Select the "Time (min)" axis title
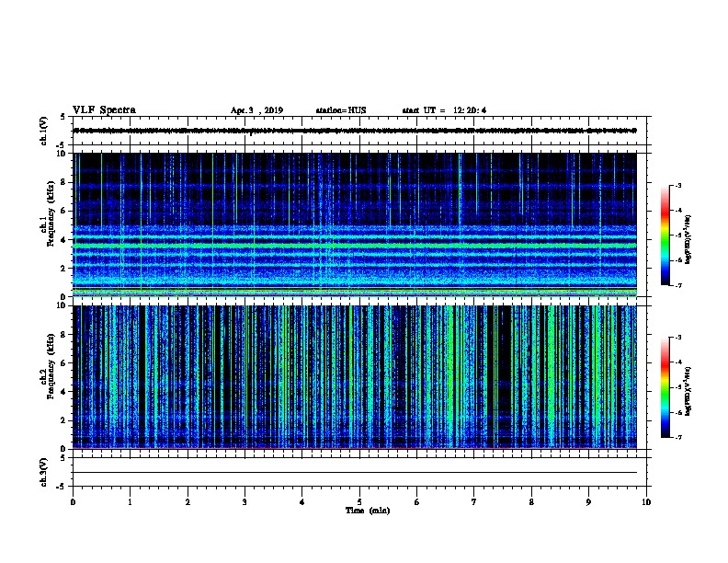This screenshot has height=563, width=728. 368,511
